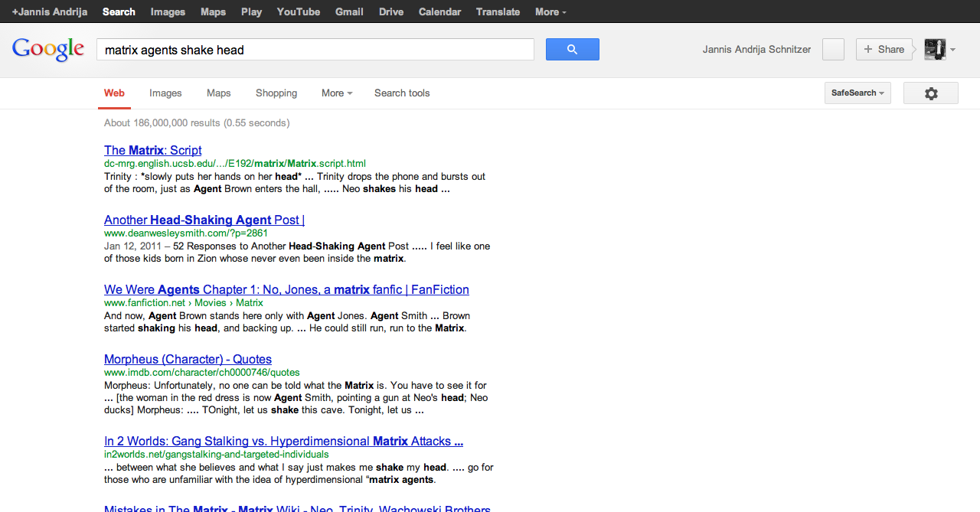Open 'Morpheus (Character) - Quotes' result
The width and height of the screenshot is (980, 512).
(188, 359)
